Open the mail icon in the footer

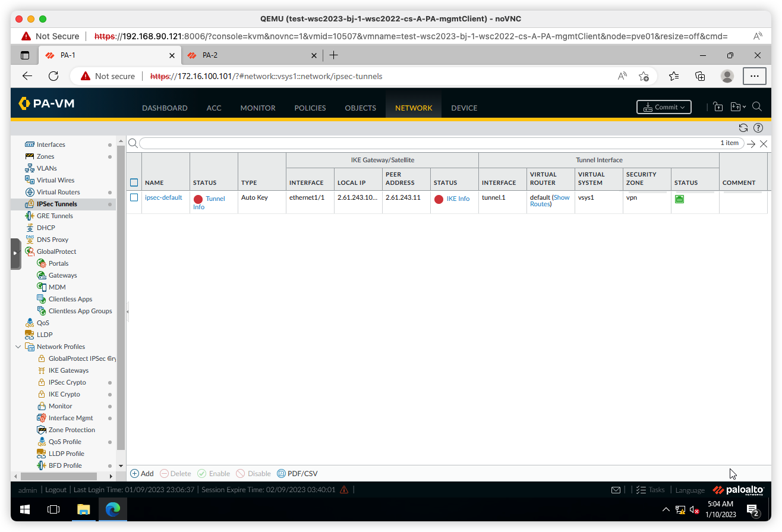click(616, 490)
